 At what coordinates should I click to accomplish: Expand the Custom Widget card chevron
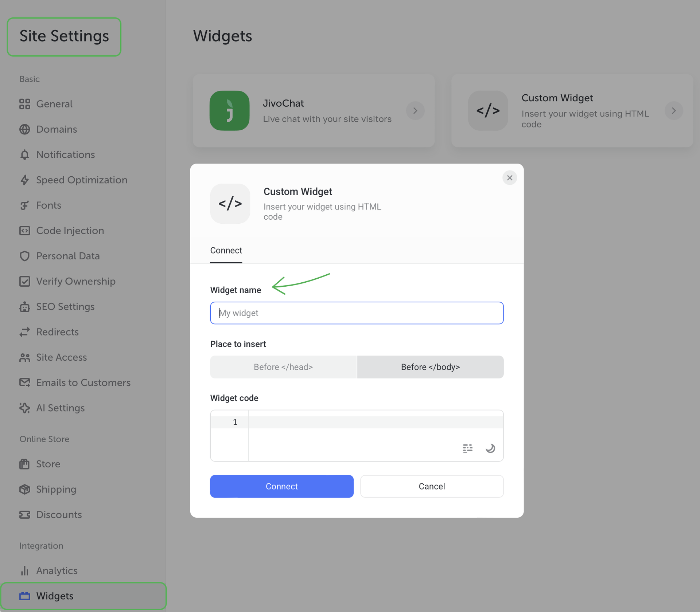[673, 111]
